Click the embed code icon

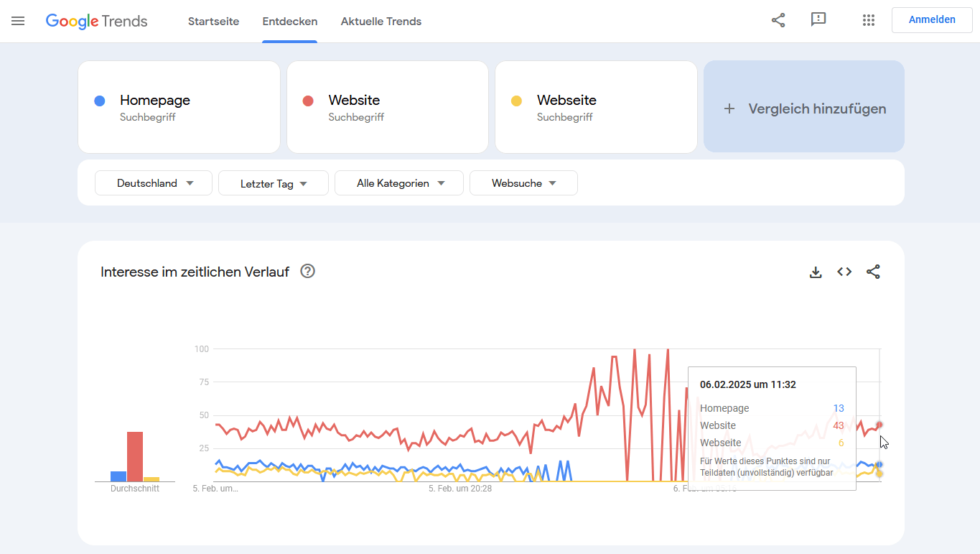(844, 272)
